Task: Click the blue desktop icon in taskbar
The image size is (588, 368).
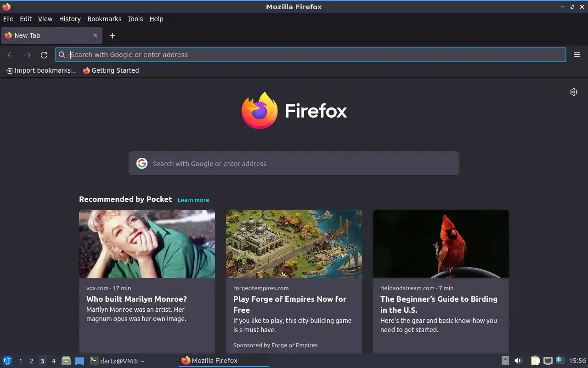Action: click(x=79, y=361)
